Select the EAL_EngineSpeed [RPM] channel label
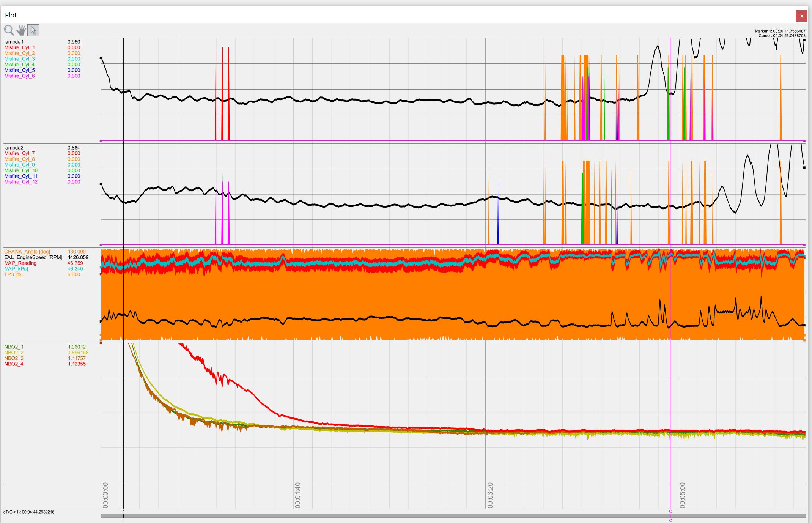This screenshot has height=523, width=812. coord(33,257)
